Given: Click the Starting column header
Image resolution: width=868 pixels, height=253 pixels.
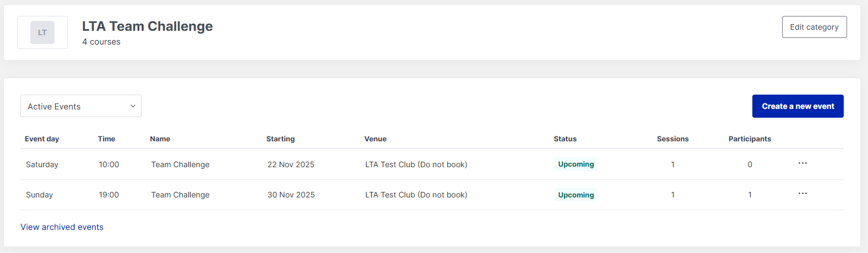Looking at the screenshot, I should click(280, 139).
